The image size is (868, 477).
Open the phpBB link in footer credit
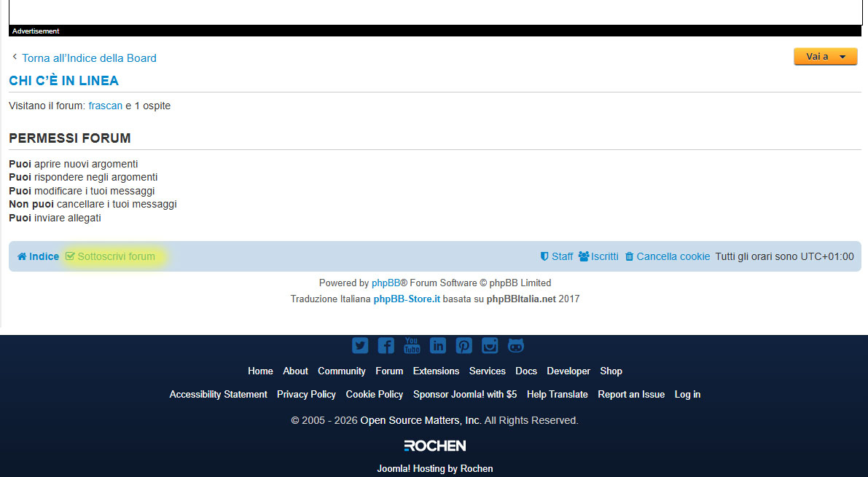click(x=386, y=283)
